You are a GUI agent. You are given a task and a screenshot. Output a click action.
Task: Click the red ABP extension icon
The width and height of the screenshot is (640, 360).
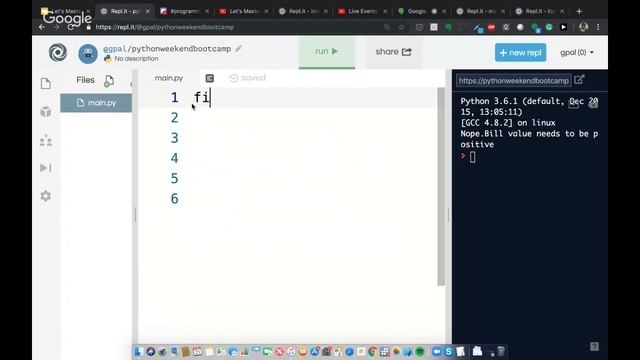tap(491, 27)
